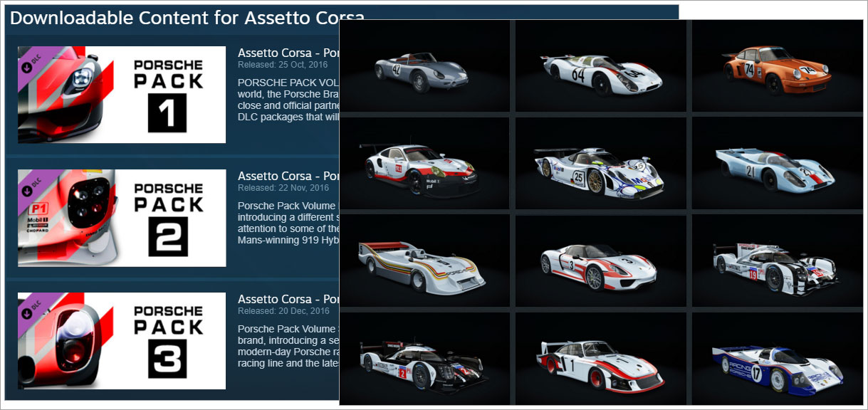Open the Porsche Pack 2 banner image
Viewport: 868px width, 410px height.
pos(122,218)
